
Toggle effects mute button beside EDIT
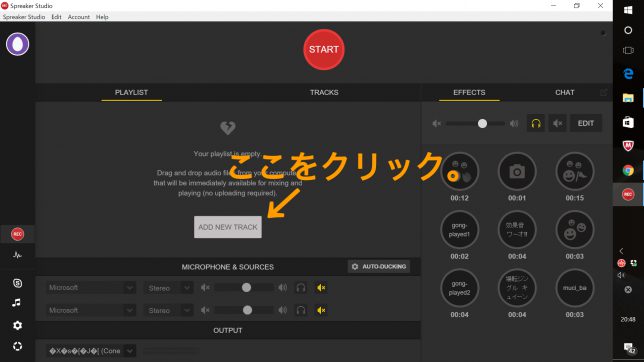[557, 123]
